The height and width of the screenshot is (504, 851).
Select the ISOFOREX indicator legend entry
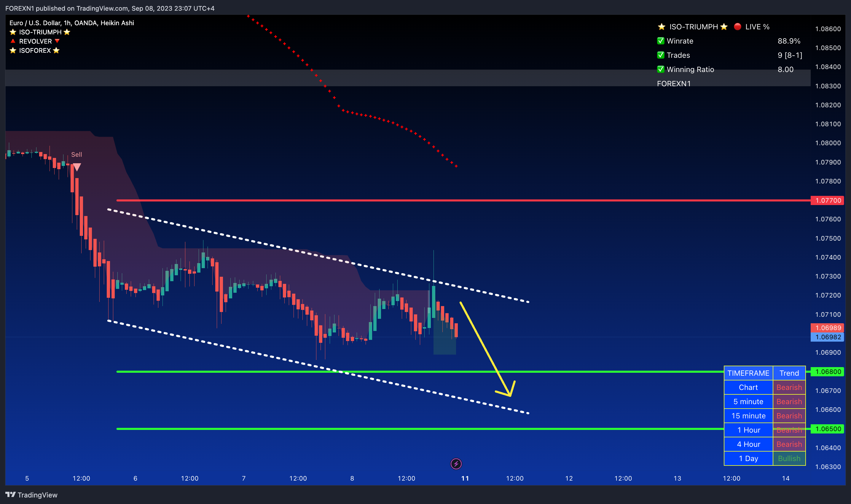click(35, 50)
